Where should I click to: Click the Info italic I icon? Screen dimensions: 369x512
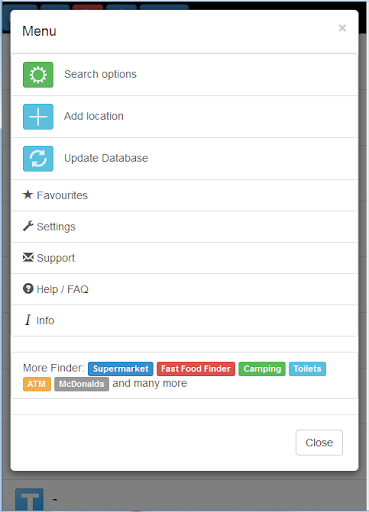pos(28,320)
